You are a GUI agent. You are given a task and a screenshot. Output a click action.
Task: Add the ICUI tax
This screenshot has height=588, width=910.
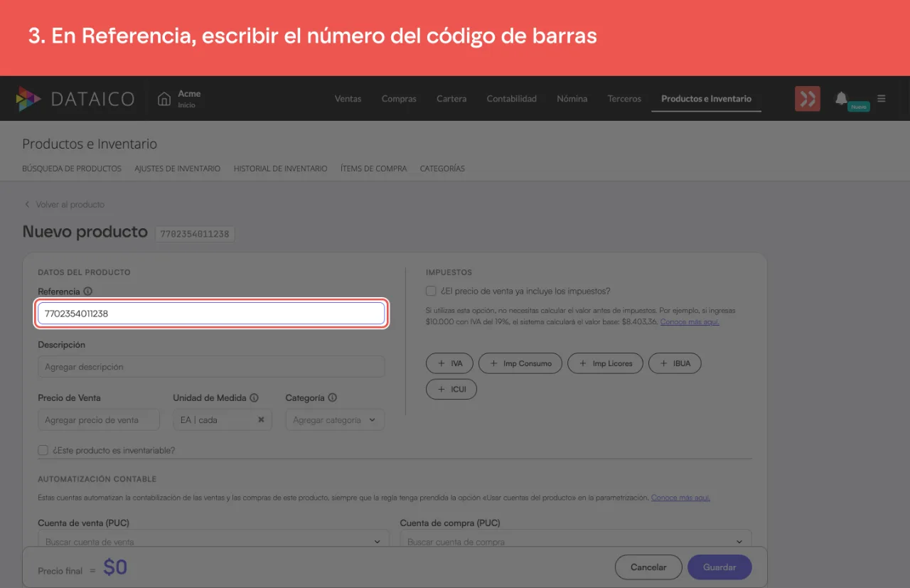(451, 390)
